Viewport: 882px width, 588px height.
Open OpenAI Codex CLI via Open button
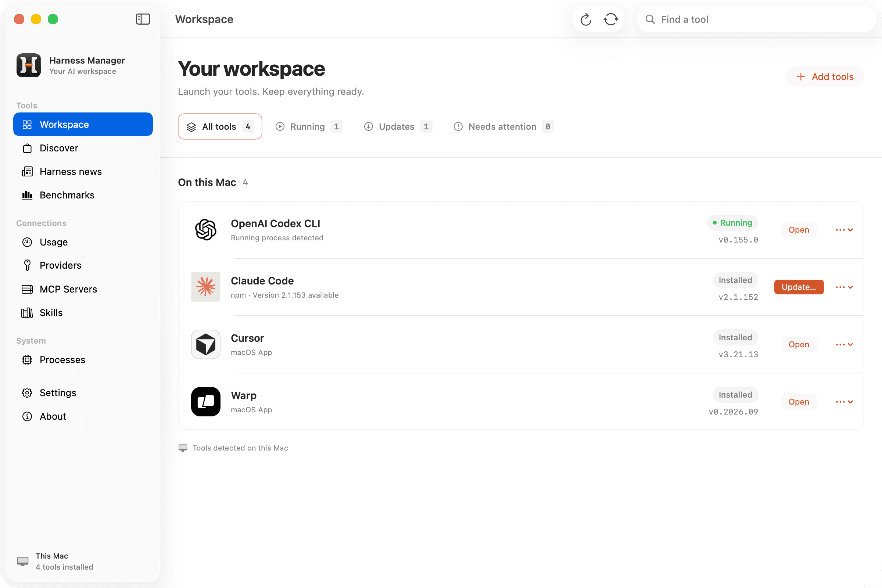(x=799, y=229)
